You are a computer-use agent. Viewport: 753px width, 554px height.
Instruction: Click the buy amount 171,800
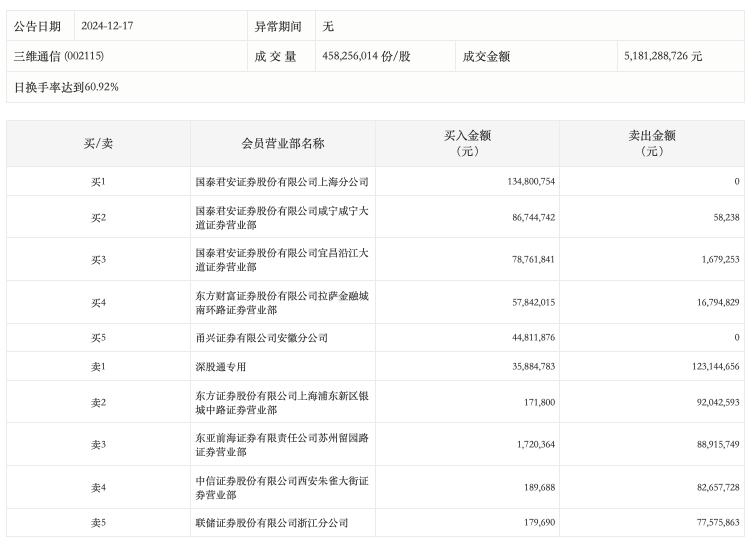pyautogui.click(x=539, y=402)
